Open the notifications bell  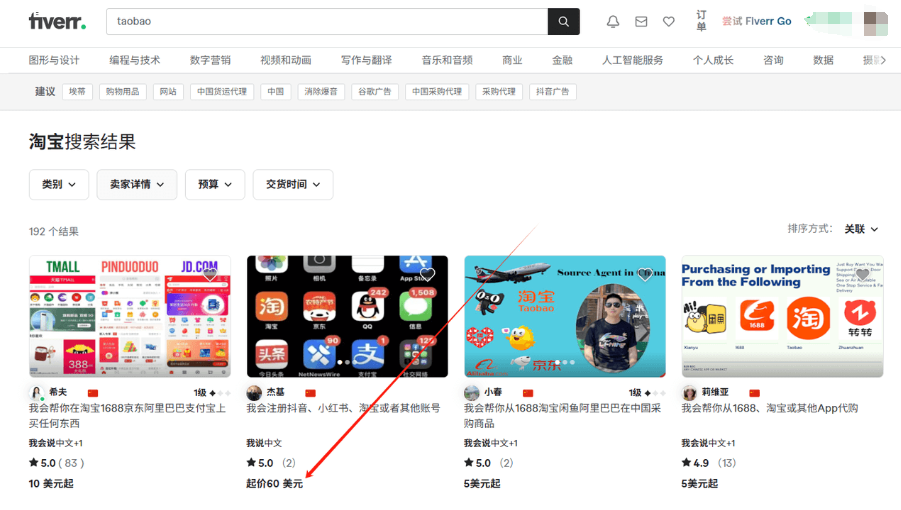point(613,21)
